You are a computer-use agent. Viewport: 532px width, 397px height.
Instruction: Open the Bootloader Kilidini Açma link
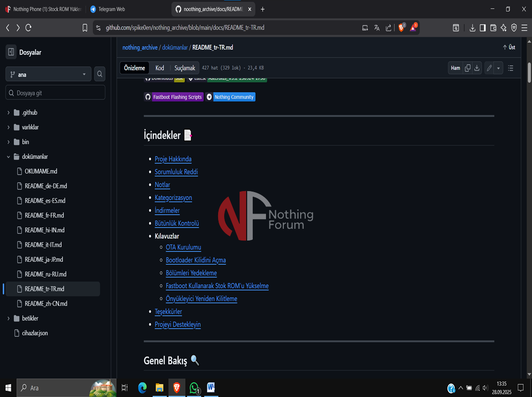196,260
